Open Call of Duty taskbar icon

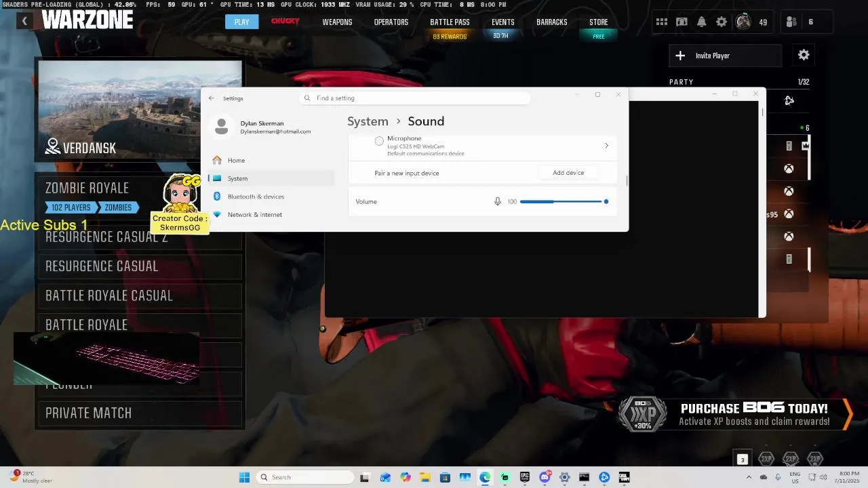pyautogui.click(x=624, y=477)
